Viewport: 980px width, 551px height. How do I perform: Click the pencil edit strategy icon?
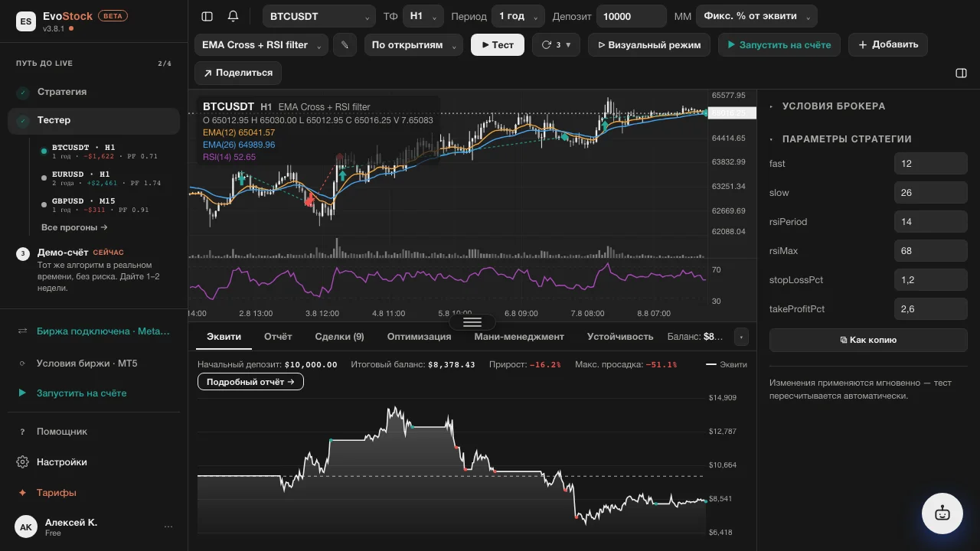click(345, 45)
